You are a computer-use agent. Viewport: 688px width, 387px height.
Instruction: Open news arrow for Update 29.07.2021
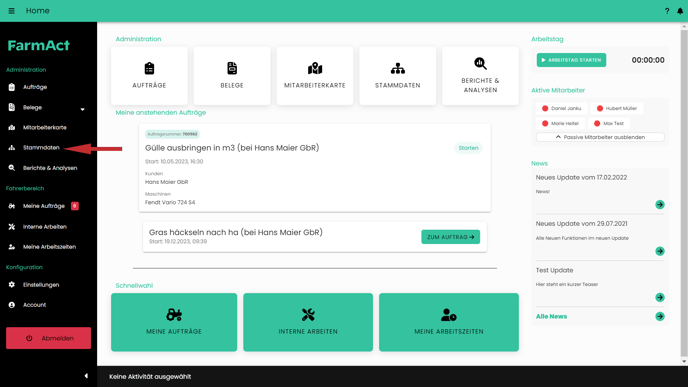click(659, 251)
